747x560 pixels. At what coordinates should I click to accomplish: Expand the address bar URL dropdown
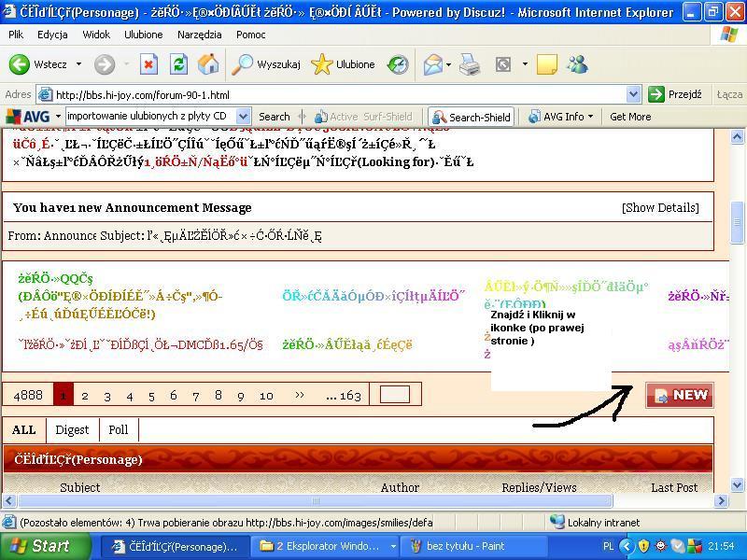coord(633,94)
